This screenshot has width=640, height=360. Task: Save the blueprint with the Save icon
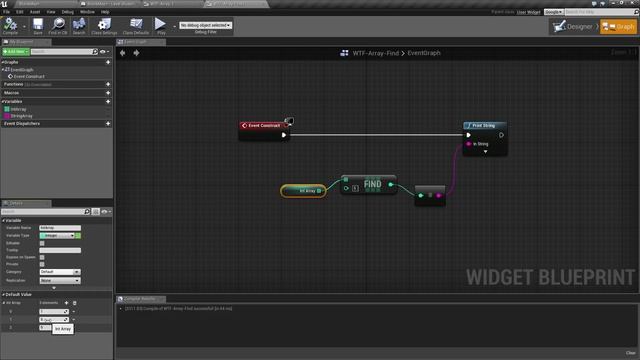(x=38, y=26)
